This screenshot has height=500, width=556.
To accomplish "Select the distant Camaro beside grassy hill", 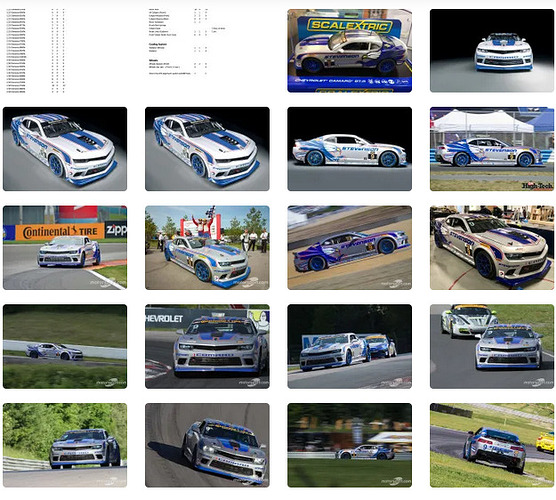I will point(65,346).
